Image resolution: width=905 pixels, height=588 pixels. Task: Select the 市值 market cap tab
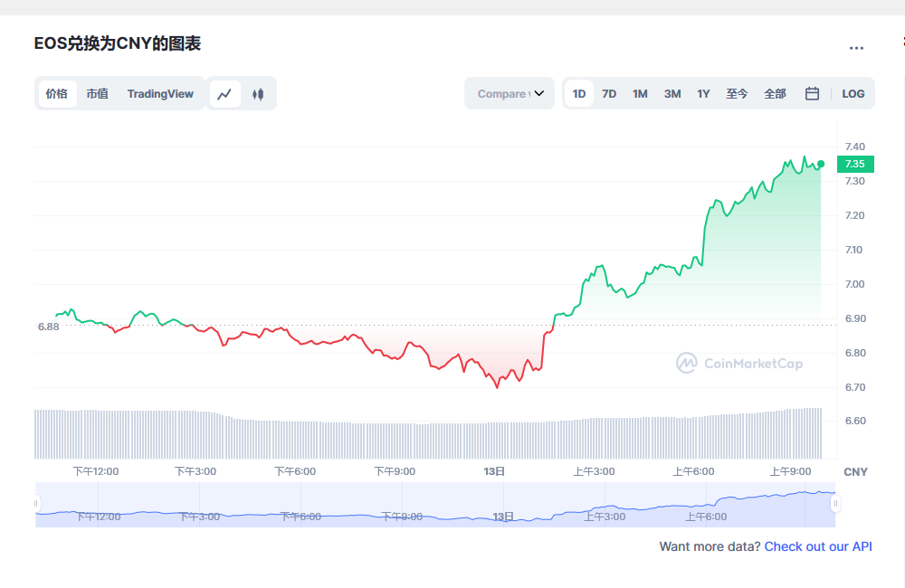point(97,94)
